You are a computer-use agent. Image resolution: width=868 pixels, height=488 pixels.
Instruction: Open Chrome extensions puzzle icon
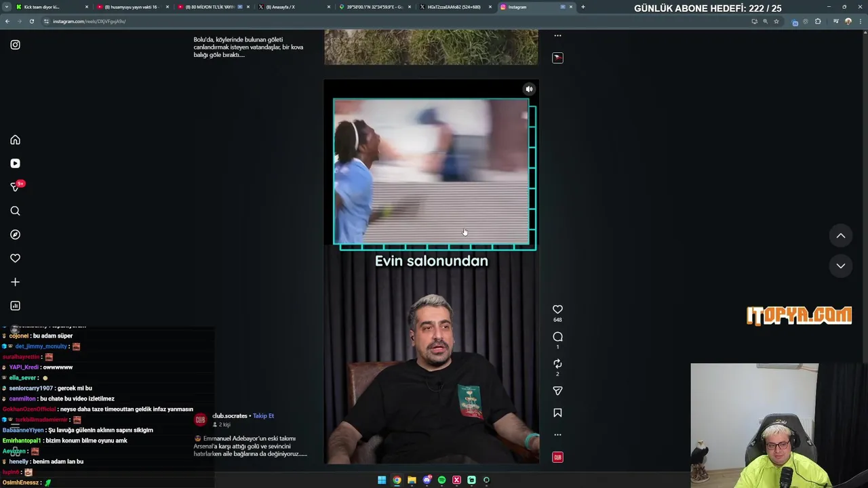pos(818,21)
